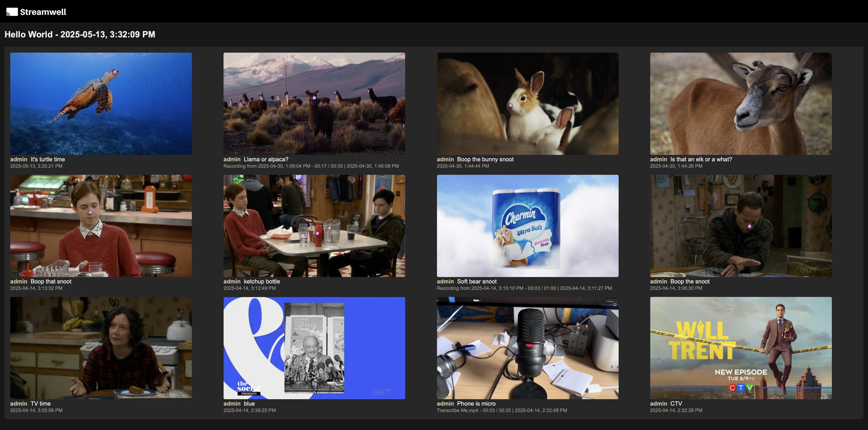The width and height of the screenshot is (868, 430).
Task: Click the Streamwell brand title
Action: [x=43, y=12]
